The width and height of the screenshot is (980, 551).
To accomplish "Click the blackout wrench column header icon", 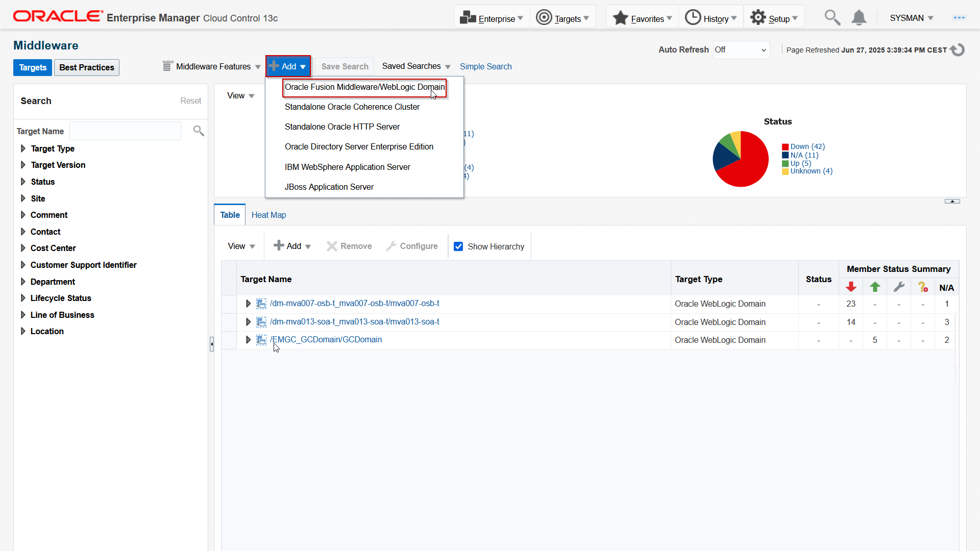I will (x=899, y=287).
